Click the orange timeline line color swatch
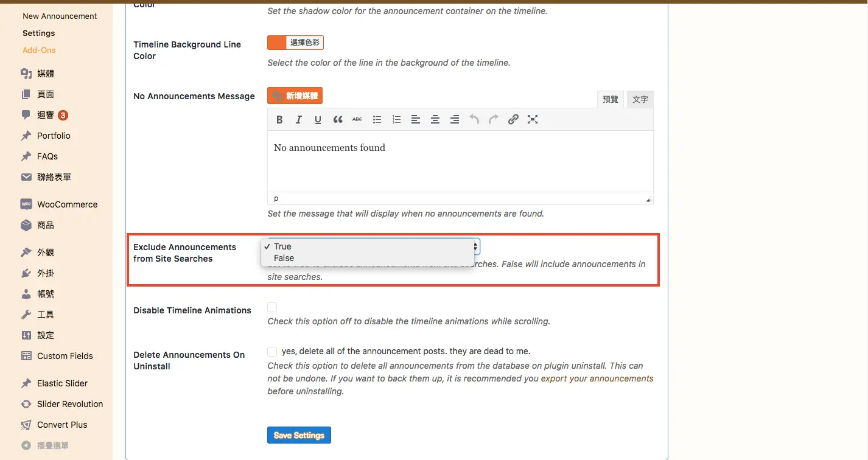Image resolution: width=868 pixels, height=460 pixels. [277, 43]
